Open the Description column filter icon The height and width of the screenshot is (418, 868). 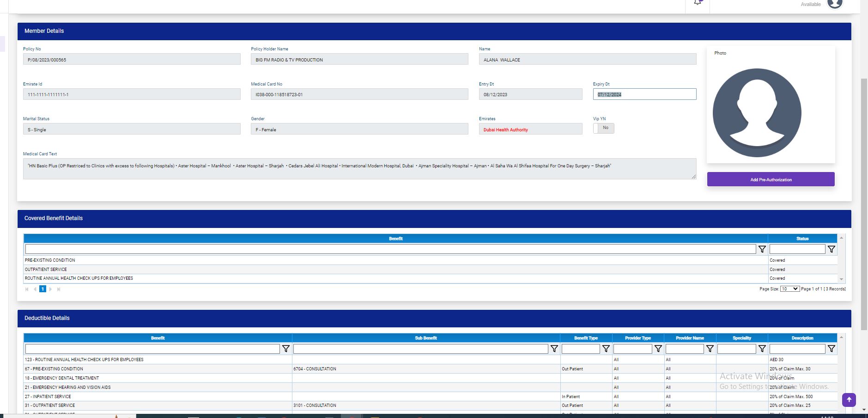pyautogui.click(x=831, y=349)
